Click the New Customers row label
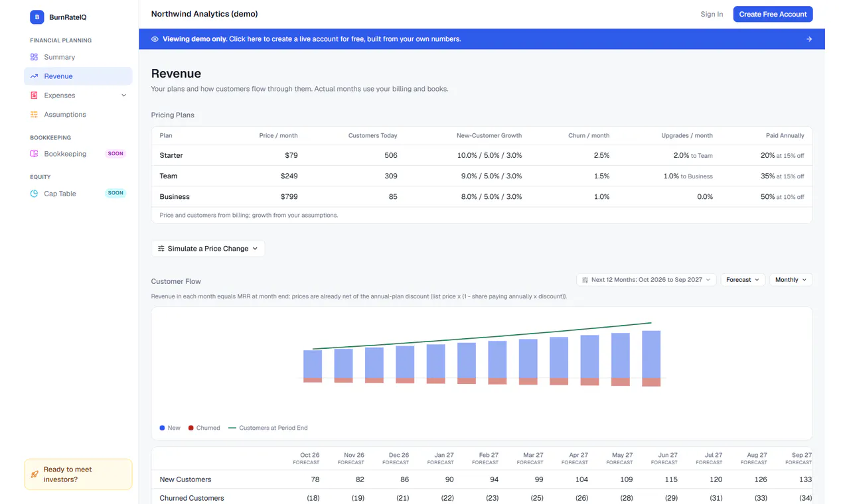Image resolution: width=843 pixels, height=504 pixels. coord(186,479)
